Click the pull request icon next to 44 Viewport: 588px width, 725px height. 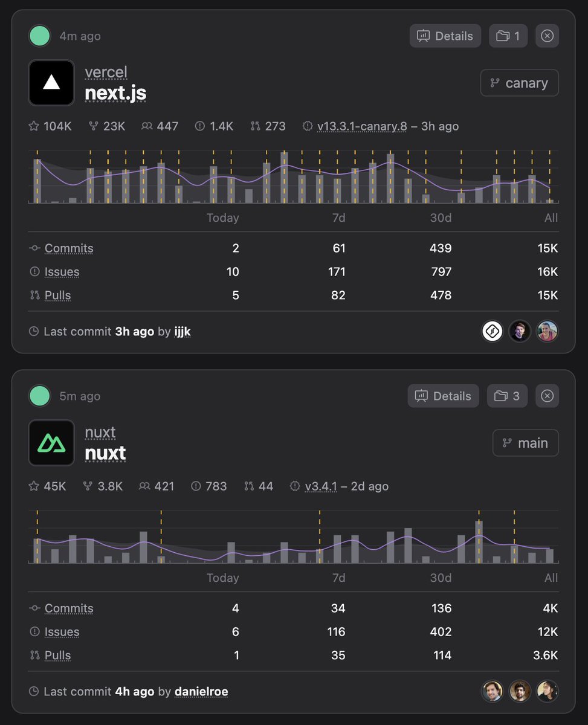coord(249,486)
